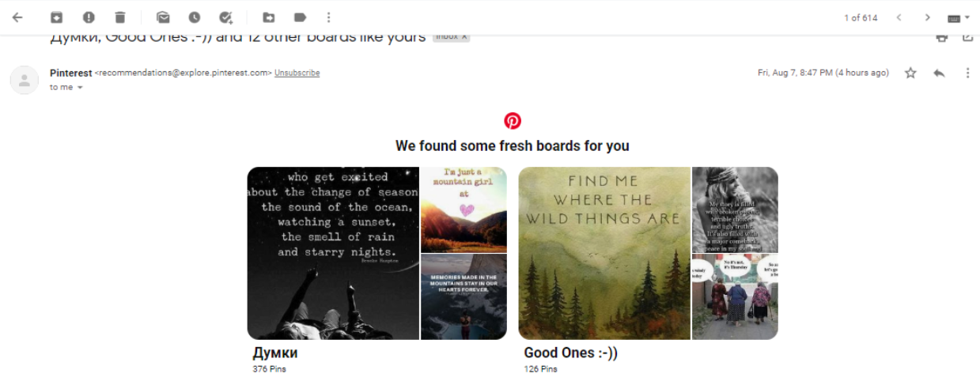Viewport: 980px width, 385px height.
Task: Open the Move to folder icon
Action: pyautogui.click(x=269, y=17)
